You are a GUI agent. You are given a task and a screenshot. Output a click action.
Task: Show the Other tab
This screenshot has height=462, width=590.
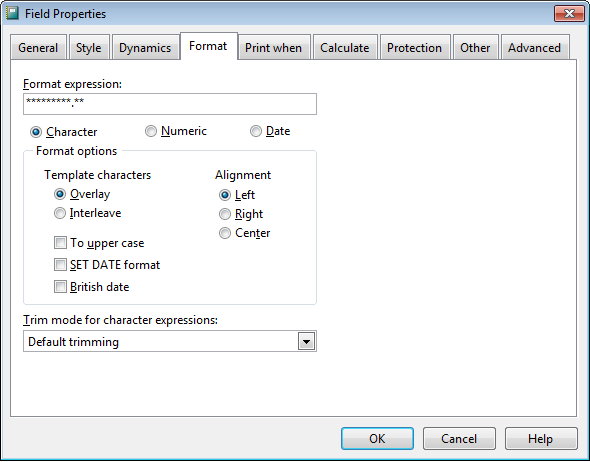tap(476, 48)
